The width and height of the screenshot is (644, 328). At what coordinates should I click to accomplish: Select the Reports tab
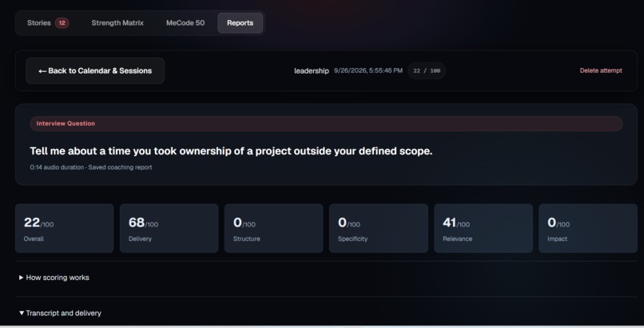(x=241, y=23)
